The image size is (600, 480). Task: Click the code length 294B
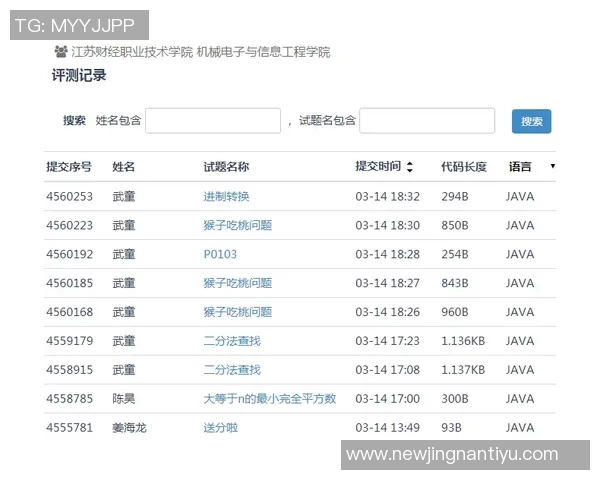455,196
